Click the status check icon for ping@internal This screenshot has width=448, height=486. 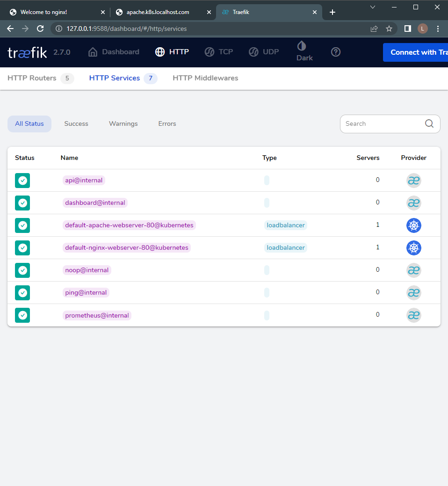pyautogui.click(x=22, y=293)
